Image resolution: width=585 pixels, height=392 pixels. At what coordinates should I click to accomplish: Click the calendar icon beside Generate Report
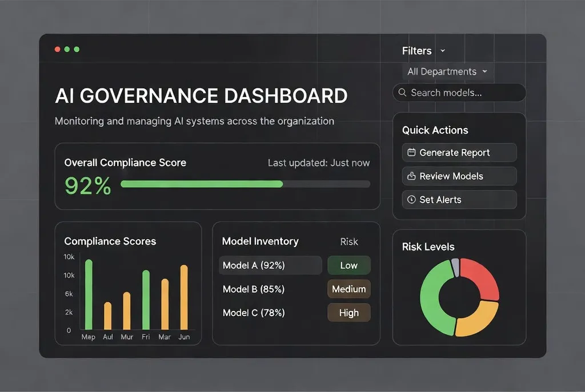(411, 152)
